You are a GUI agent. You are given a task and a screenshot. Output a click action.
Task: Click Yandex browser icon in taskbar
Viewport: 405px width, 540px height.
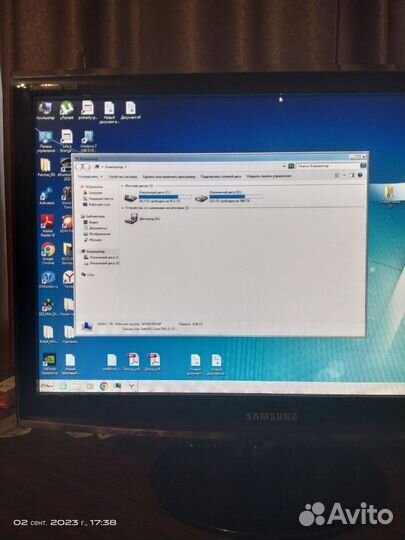131,386
